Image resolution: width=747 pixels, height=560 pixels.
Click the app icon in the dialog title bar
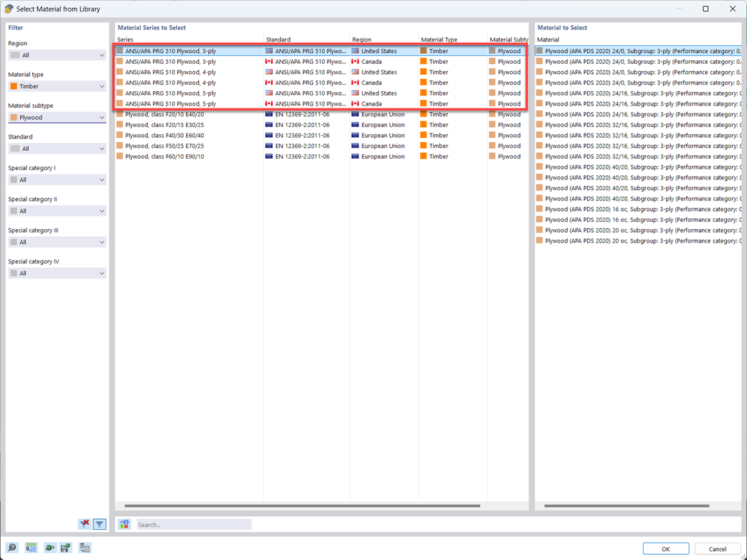coord(9,9)
